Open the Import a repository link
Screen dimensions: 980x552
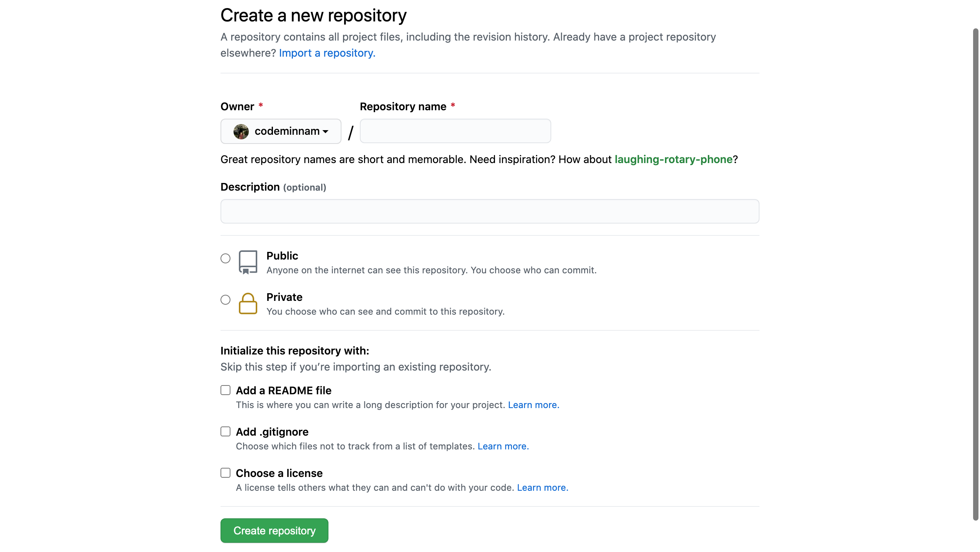coord(327,53)
